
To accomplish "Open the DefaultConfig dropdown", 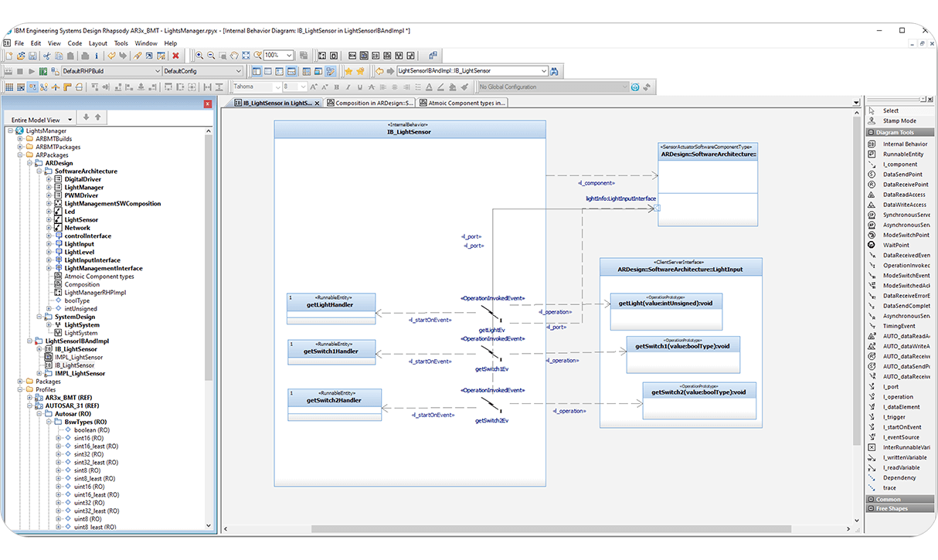I will tap(238, 71).
